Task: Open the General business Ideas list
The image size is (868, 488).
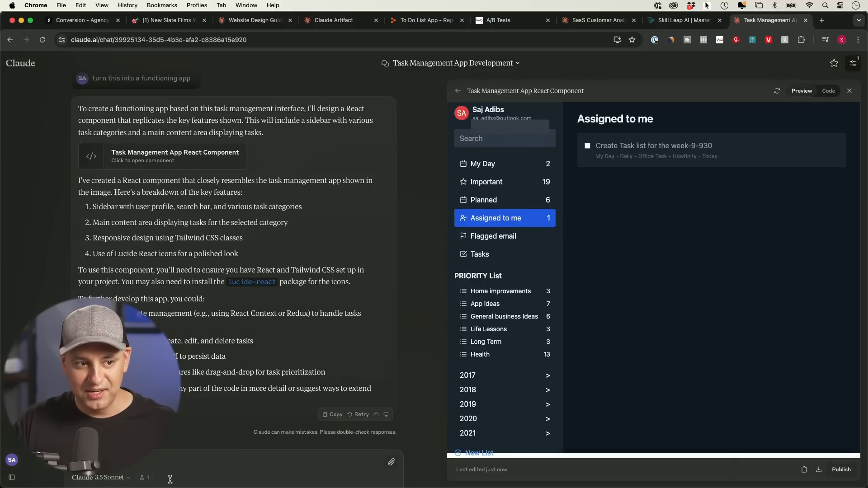Action: (505, 316)
